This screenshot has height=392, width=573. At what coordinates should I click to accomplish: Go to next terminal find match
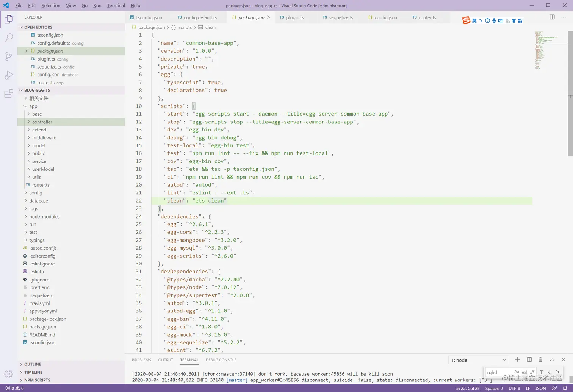click(550, 372)
